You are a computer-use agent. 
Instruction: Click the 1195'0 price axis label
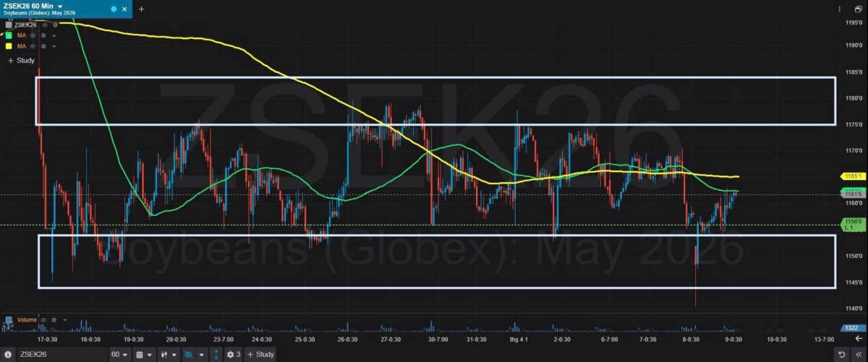(x=854, y=23)
